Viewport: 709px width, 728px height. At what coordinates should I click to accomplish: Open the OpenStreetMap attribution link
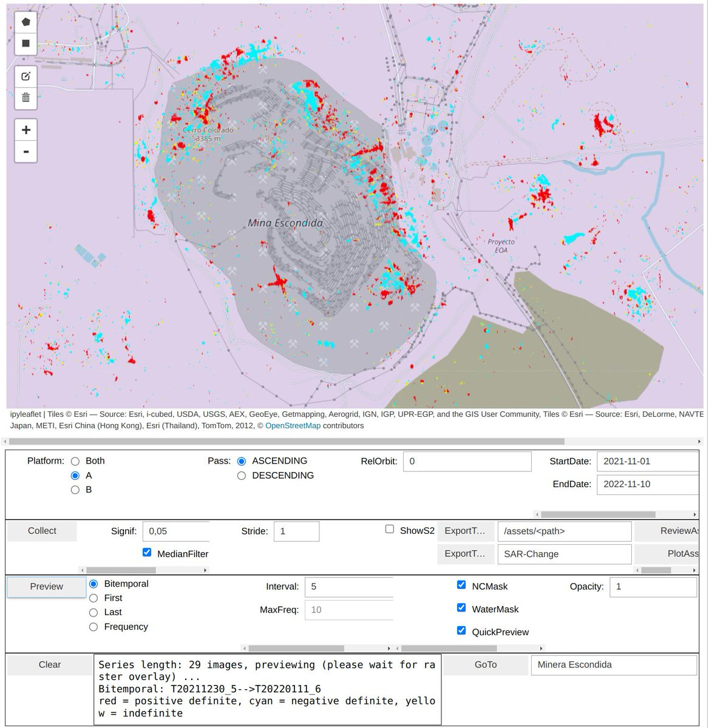tap(293, 426)
